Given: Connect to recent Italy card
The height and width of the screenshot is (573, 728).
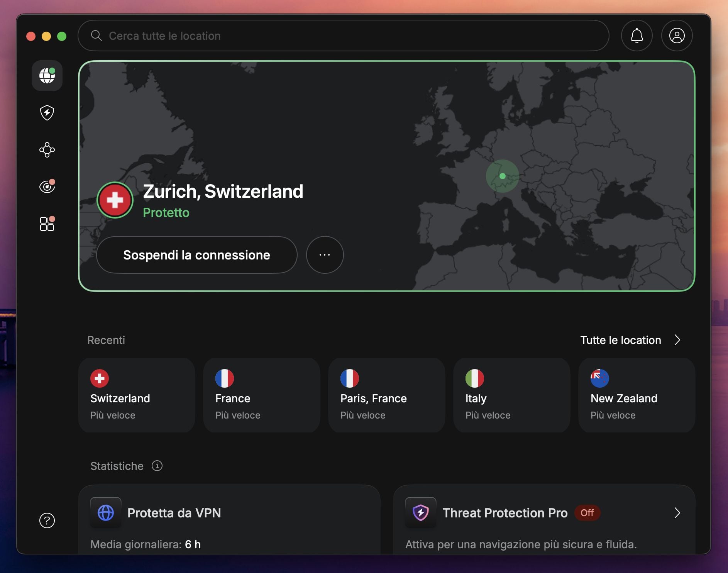Looking at the screenshot, I should [x=512, y=395].
